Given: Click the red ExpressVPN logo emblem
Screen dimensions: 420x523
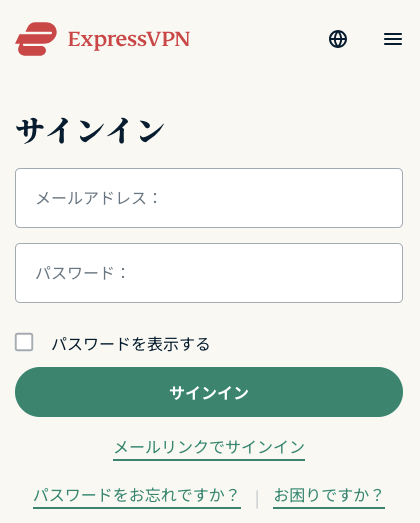Looking at the screenshot, I should 36,39.
